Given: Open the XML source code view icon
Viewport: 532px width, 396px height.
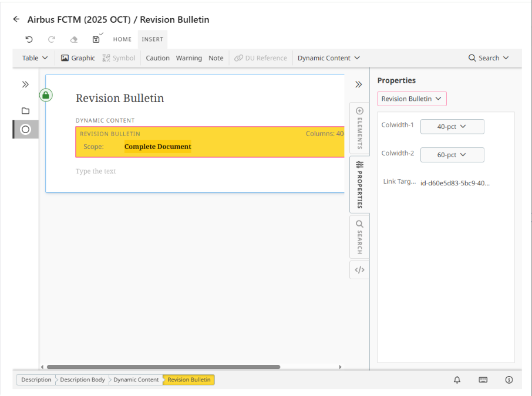Looking at the screenshot, I should coord(359,270).
